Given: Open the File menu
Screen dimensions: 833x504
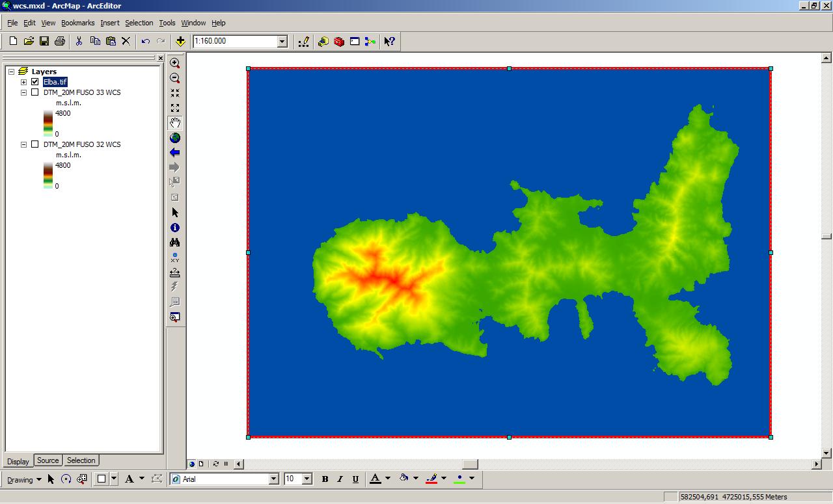Looking at the screenshot, I should pyautogui.click(x=12, y=23).
